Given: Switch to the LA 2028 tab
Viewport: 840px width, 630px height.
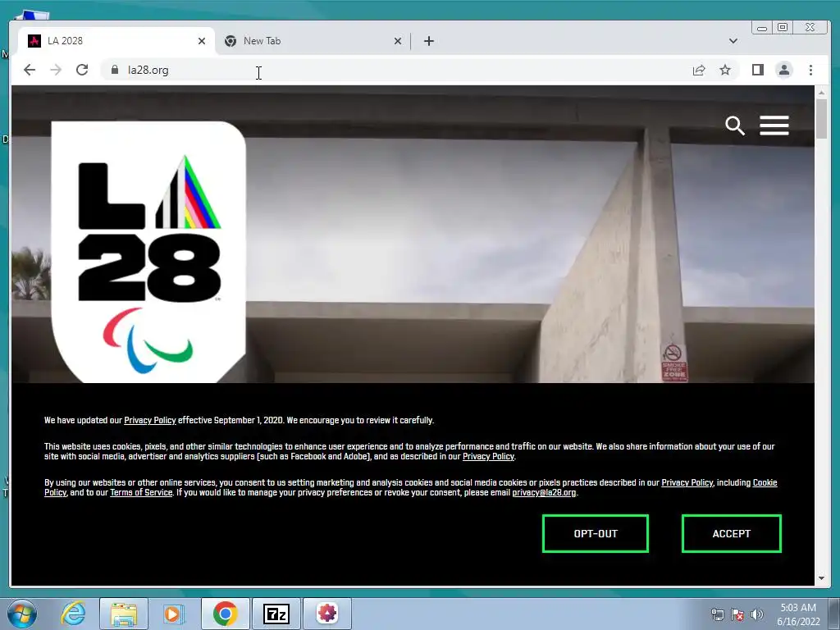Looking at the screenshot, I should point(115,41).
